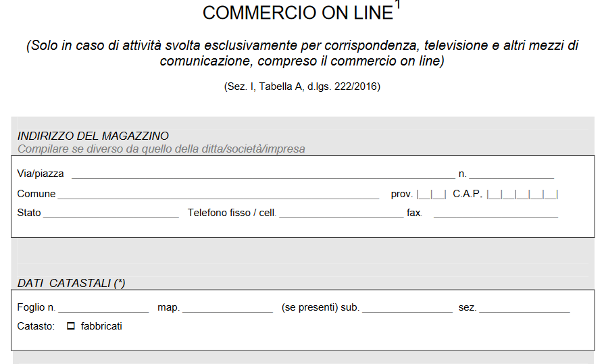Select the Foglio n. field

103,308
